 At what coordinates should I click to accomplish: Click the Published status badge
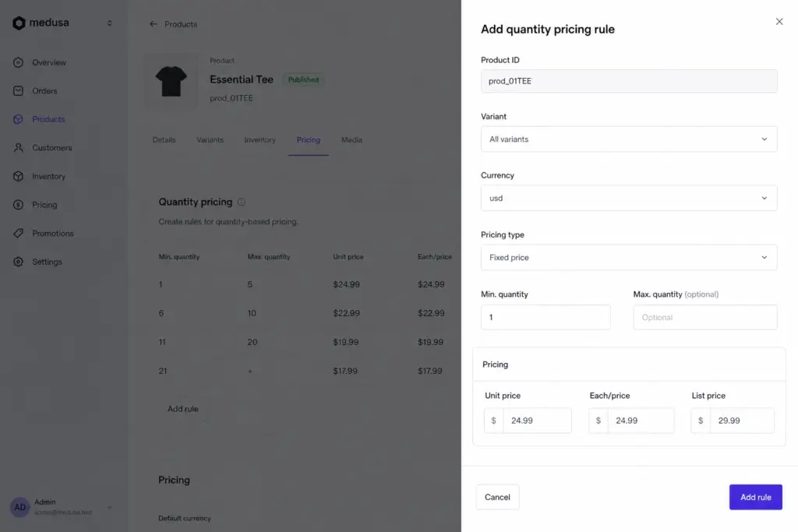[x=303, y=79]
